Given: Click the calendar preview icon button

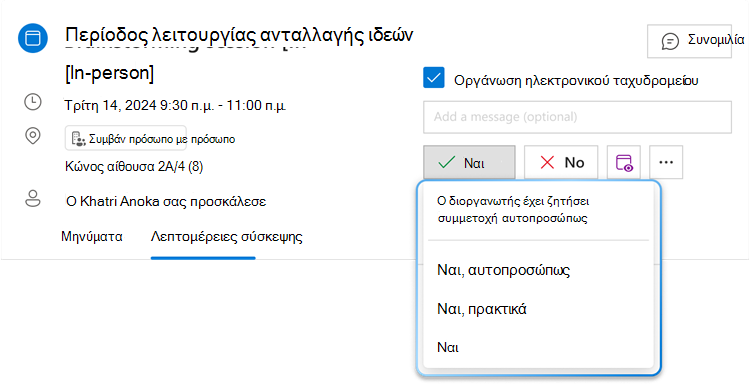Looking at the screenshot, I should coord(624,163).
